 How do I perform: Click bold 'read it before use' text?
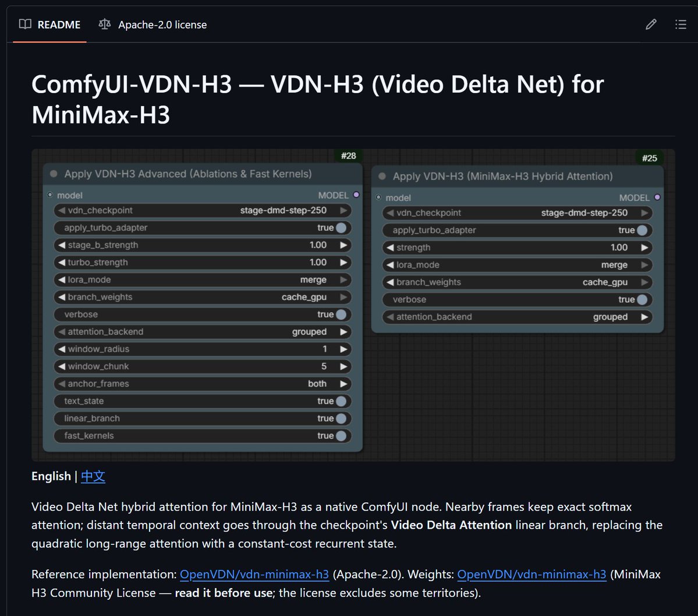click(x=224, y=593)
